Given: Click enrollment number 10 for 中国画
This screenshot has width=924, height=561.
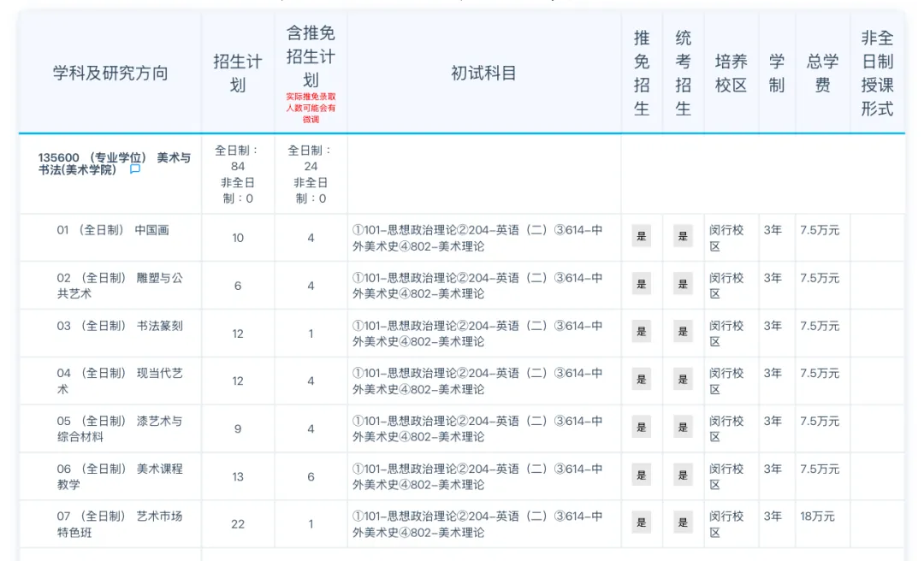Looking at the screenshot, I should (238, 238).
